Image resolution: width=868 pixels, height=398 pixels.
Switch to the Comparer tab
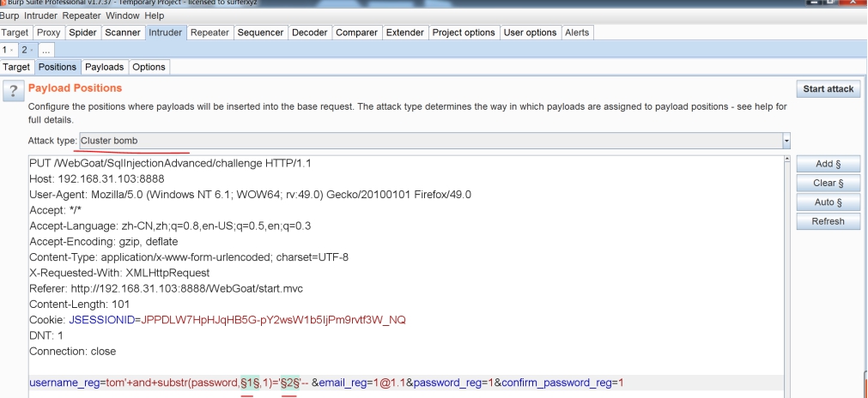click(356, 33)
